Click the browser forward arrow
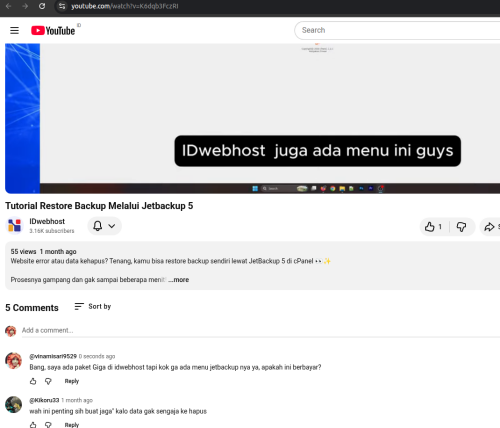The image size is (500, 428). [25, 6]
